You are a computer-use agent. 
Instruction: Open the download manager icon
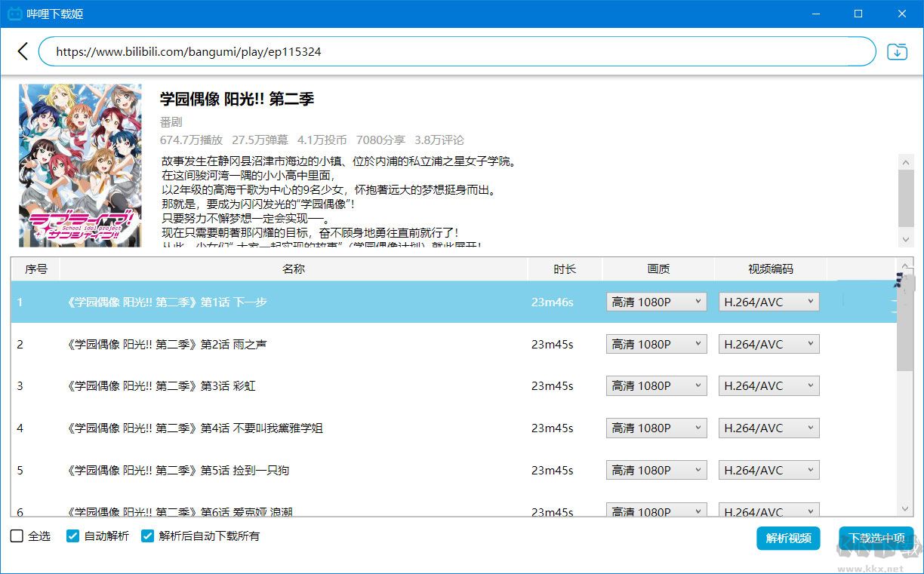pyautogui.click(x=897, y=51)
